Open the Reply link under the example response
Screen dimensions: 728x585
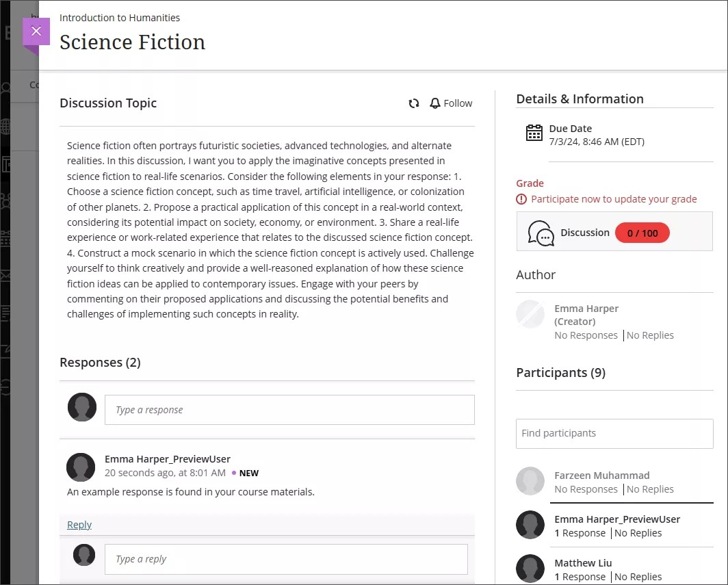tap(79, 524)
